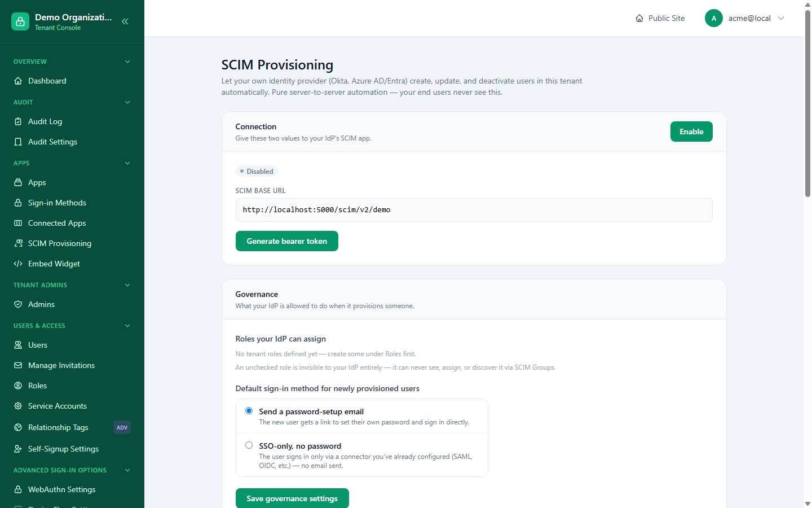Navigate to Service Accounts
Viewport: 812px width, 508px height.
pyautogui.click(x=72, y=406)
